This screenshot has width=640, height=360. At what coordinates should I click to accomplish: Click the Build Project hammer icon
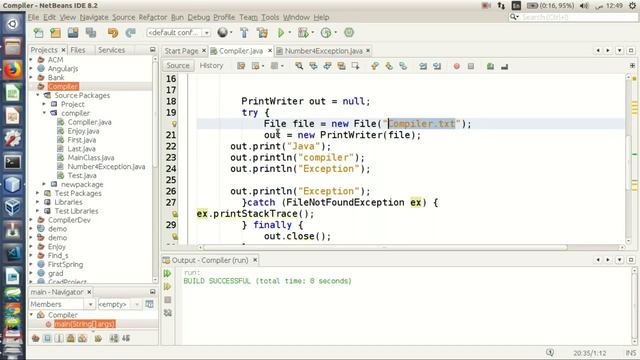pos(244,33)
